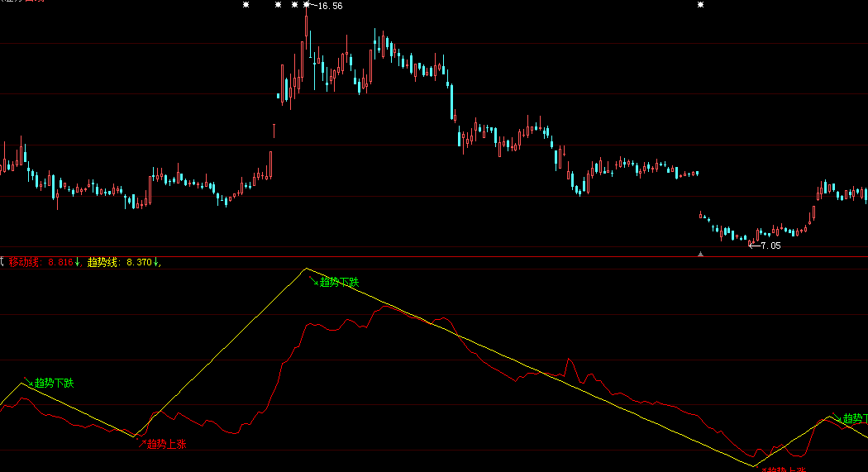Click the leftmost white star marker at top

point(246,5)
